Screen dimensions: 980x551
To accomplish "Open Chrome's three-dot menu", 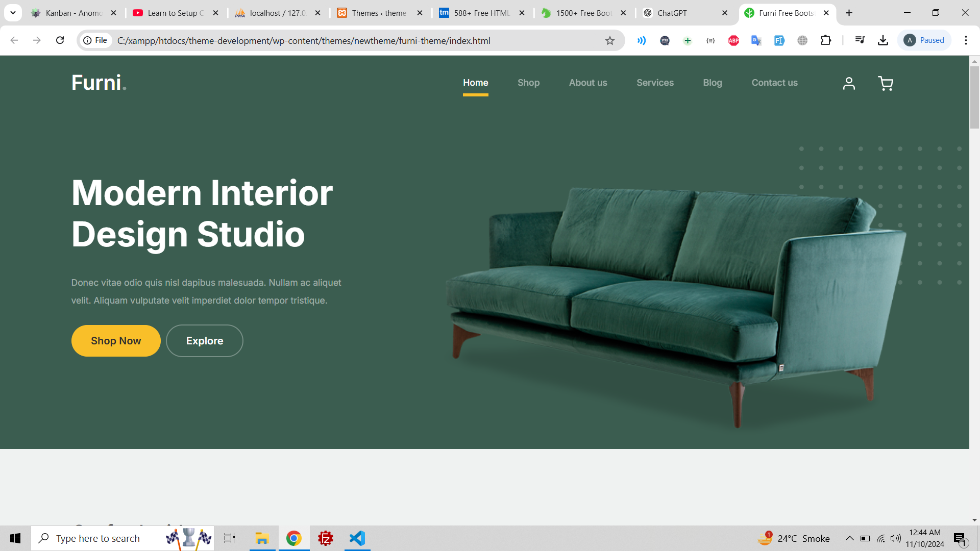I will pos(966,40).
